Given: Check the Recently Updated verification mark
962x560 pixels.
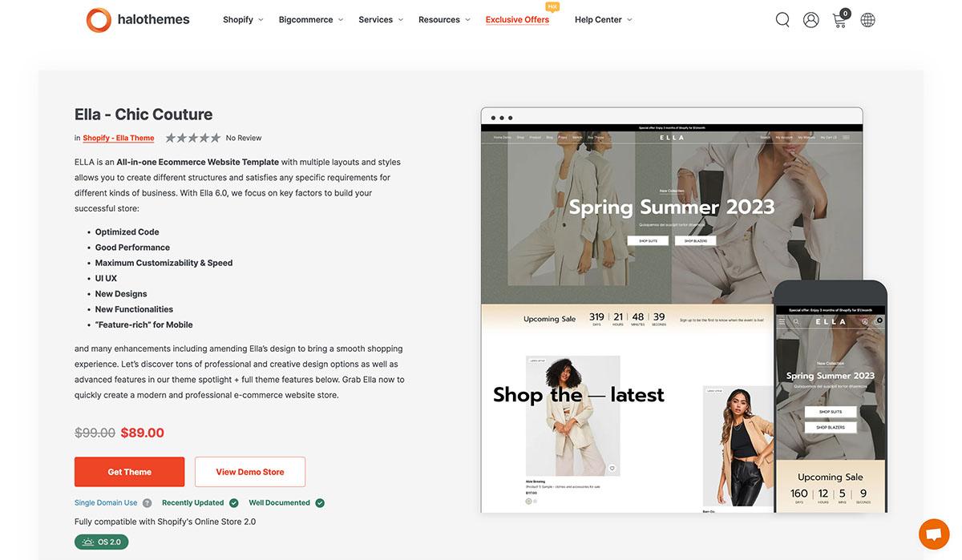Looking at the screenshot, I should tap(232, 502).
